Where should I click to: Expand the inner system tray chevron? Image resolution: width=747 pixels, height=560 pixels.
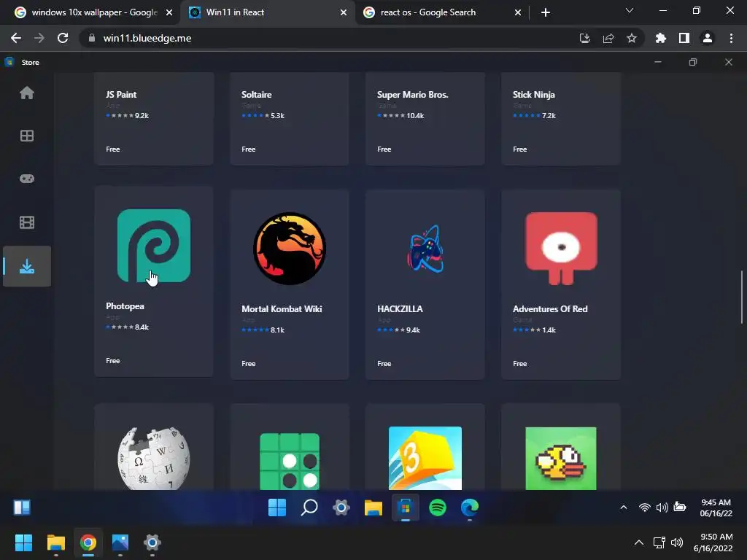[623, 507]
